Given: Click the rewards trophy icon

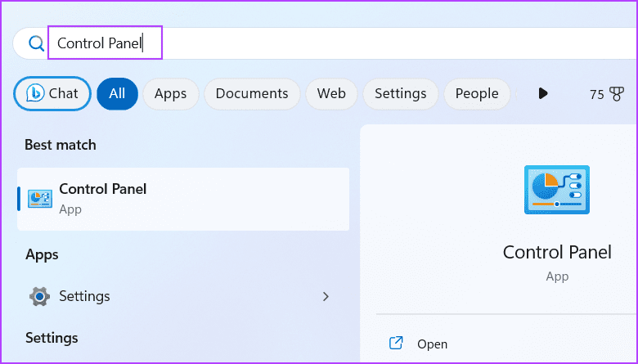Looking at the screenshot, I should (619, 95).
